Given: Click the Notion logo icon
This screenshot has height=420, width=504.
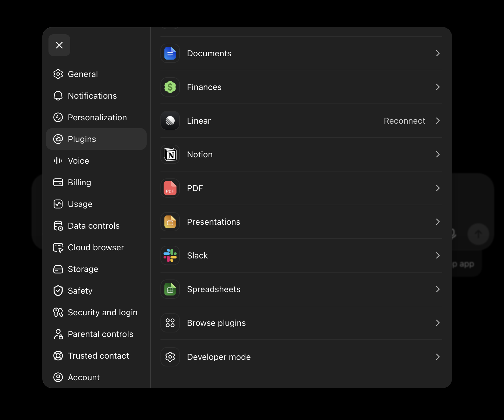Looking at the screenshot, I should click(170, 154).
